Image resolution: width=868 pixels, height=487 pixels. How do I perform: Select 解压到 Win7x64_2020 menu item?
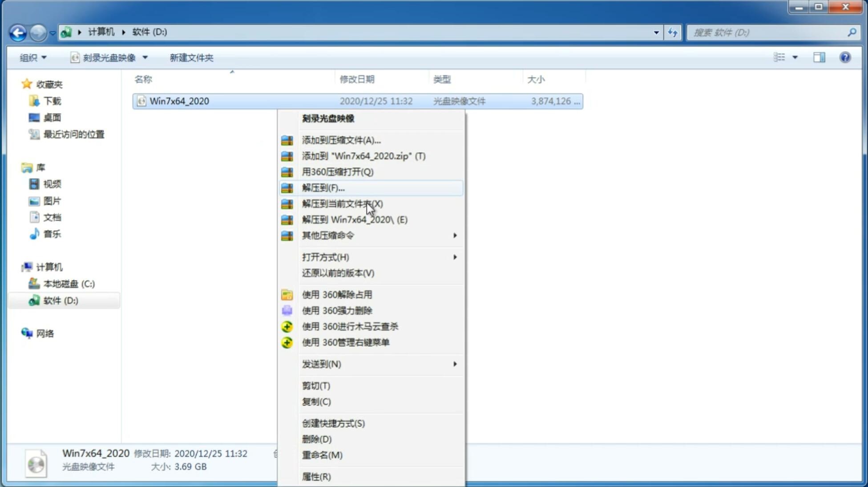click(354, 219)
